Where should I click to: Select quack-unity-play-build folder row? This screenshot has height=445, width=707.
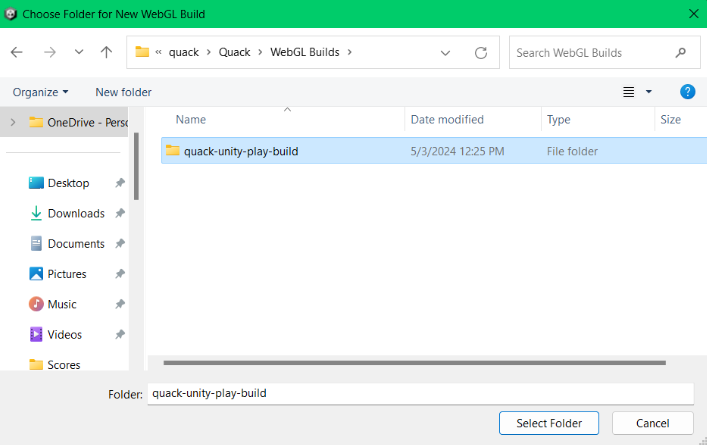click(x=434, y=151)
